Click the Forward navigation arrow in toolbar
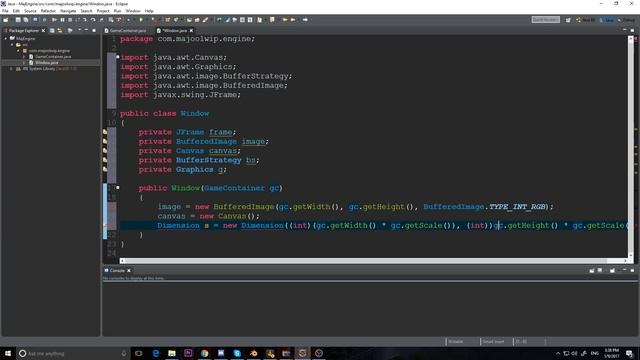The image size is (640, 360). pos(304,20)
